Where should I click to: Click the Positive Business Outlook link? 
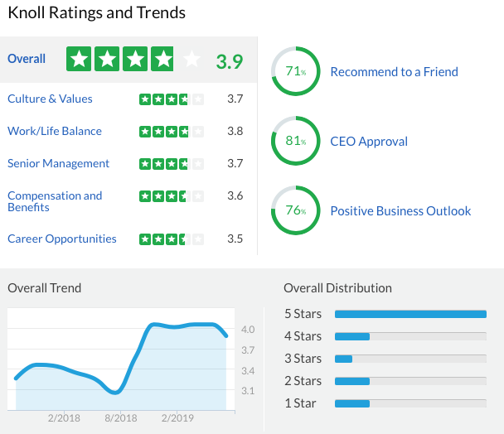click(400, 211)
